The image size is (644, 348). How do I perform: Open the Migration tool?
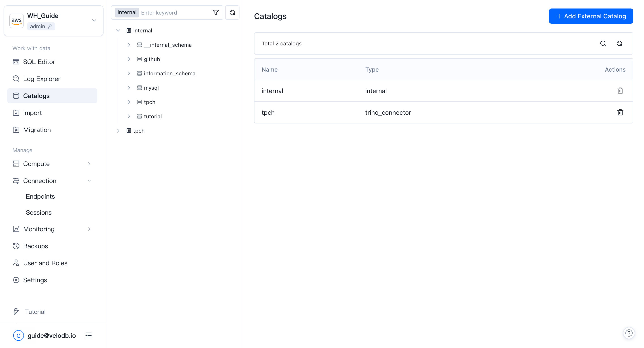pos(37,130)
